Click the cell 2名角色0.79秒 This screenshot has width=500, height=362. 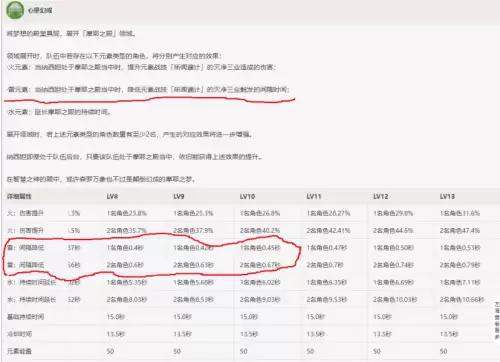coord(460,265)
